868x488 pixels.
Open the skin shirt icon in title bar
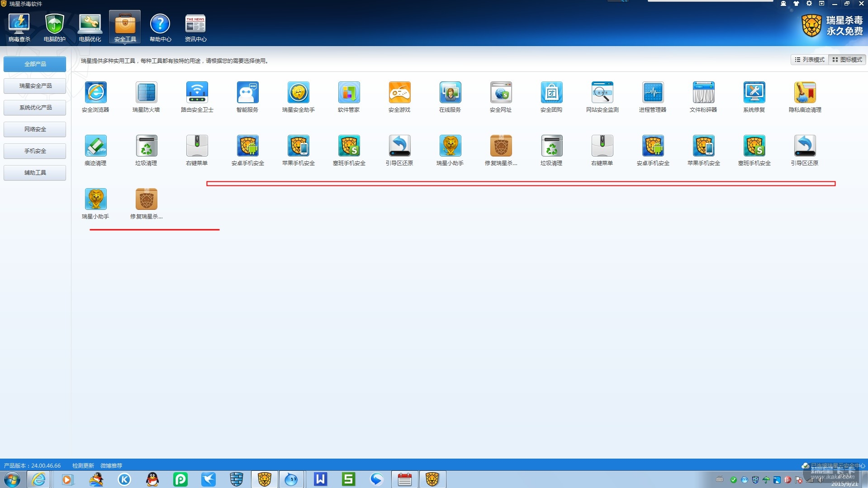pos(796,4)
